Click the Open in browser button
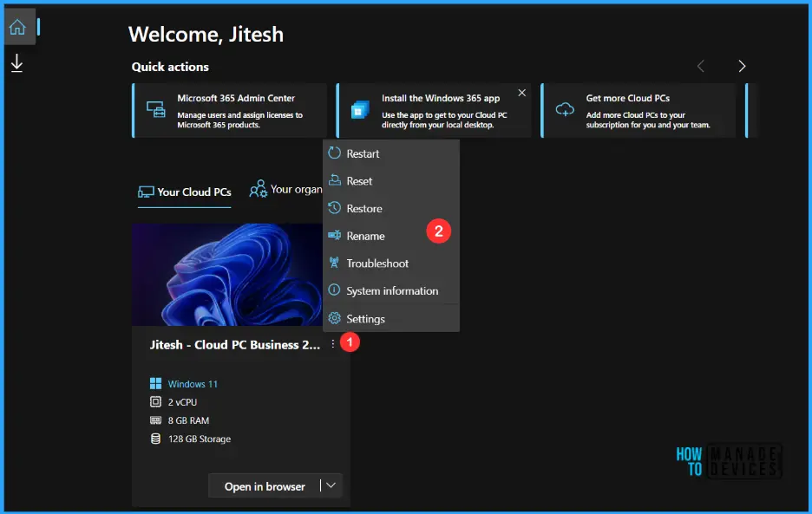The width and height of the screenshot is (812, 514). click(265, 486)
